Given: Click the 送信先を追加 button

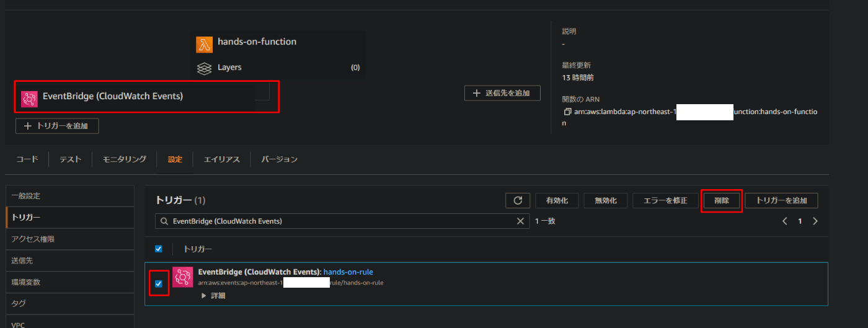Looking at the screenshot, I should click(x=502, y=93).
